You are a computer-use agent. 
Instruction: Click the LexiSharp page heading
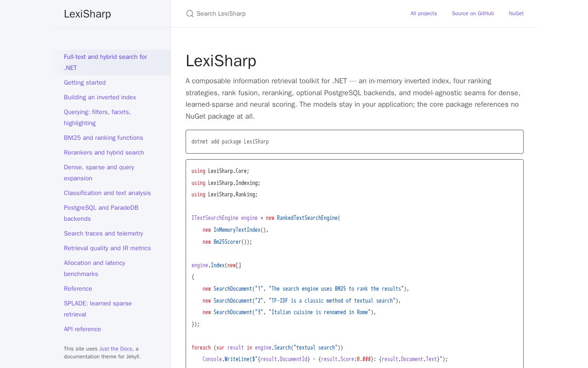(221, 61)
